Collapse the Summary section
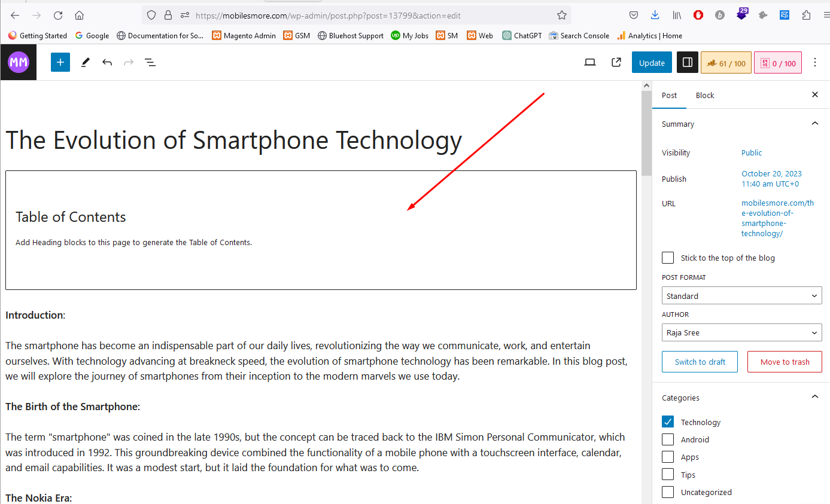 pos(814,123)
